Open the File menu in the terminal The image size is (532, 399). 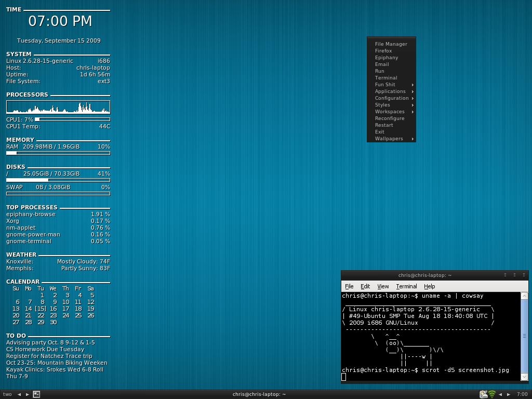pos(349,286)
